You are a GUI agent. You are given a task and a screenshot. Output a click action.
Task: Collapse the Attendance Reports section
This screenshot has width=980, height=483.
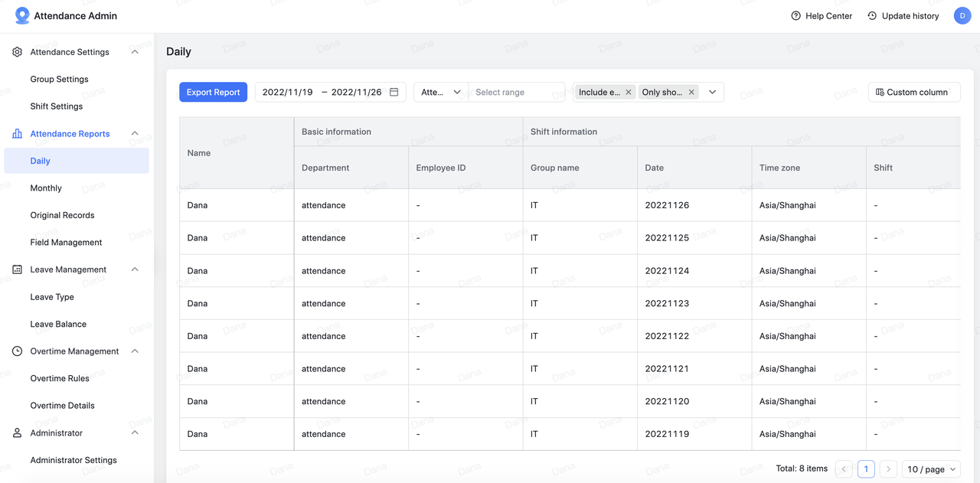tap(135, 134)
